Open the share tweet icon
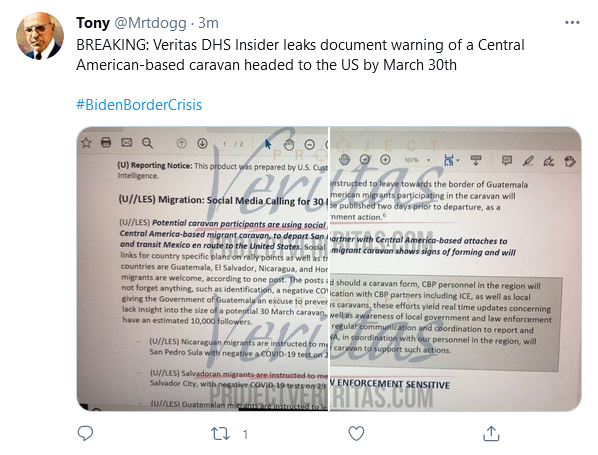 pyautogui.click(x=491, y=433)
